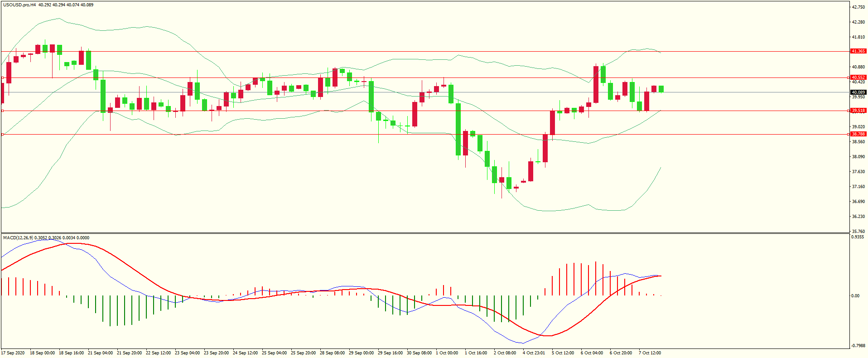Click the 37.160 price scale value
The image size is (868, 358).
[858, 187]
